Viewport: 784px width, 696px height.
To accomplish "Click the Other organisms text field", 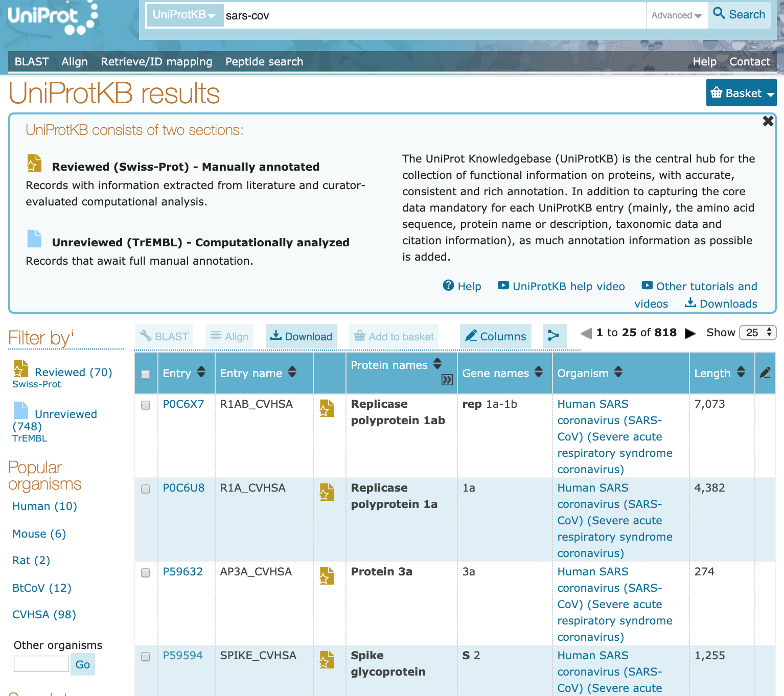I will pyautogui.click(x=41, y=664).
